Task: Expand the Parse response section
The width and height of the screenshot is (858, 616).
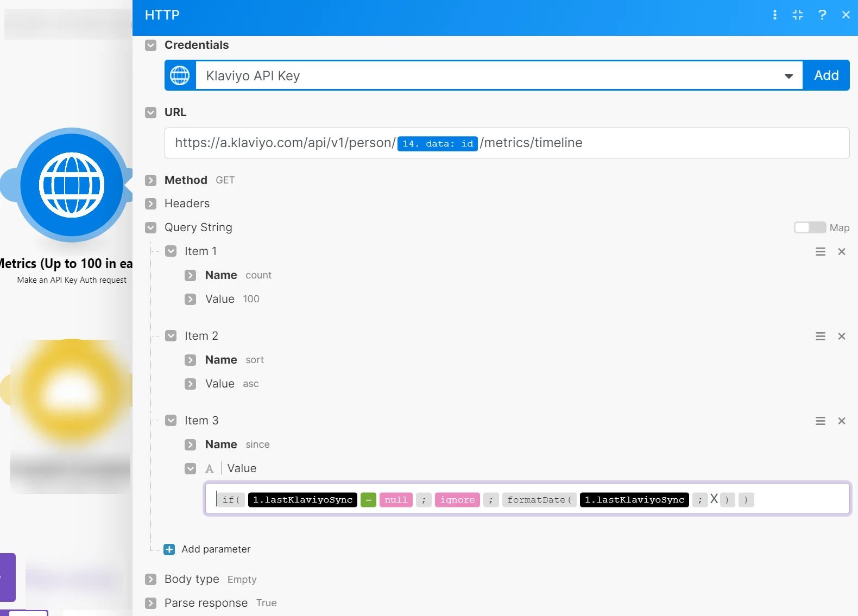Action: 151,603
